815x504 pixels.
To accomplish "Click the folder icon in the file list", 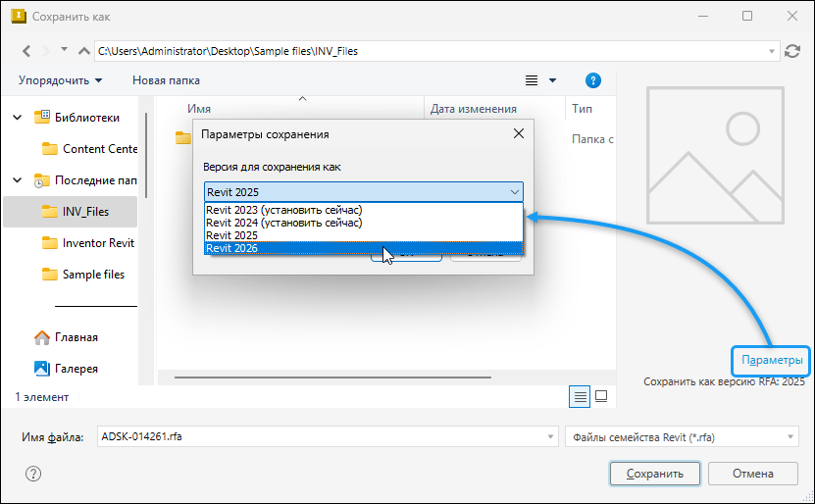I will pos(183,137).
